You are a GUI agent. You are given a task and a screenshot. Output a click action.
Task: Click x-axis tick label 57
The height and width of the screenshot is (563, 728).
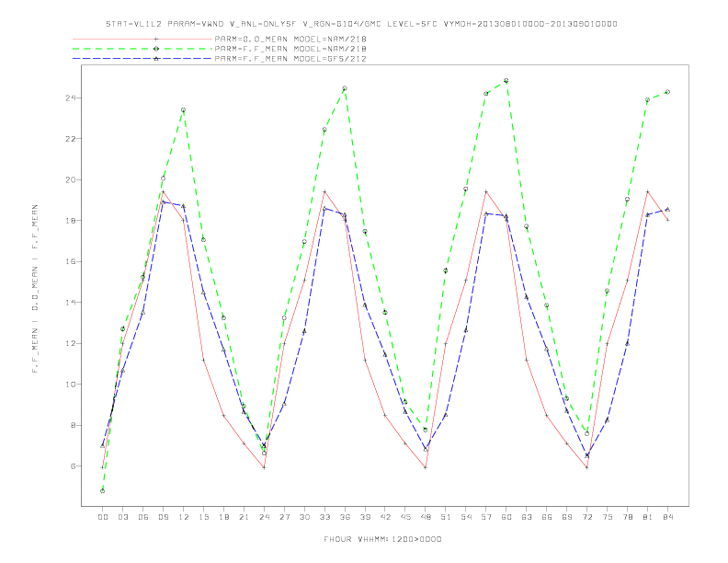[486, 517]
